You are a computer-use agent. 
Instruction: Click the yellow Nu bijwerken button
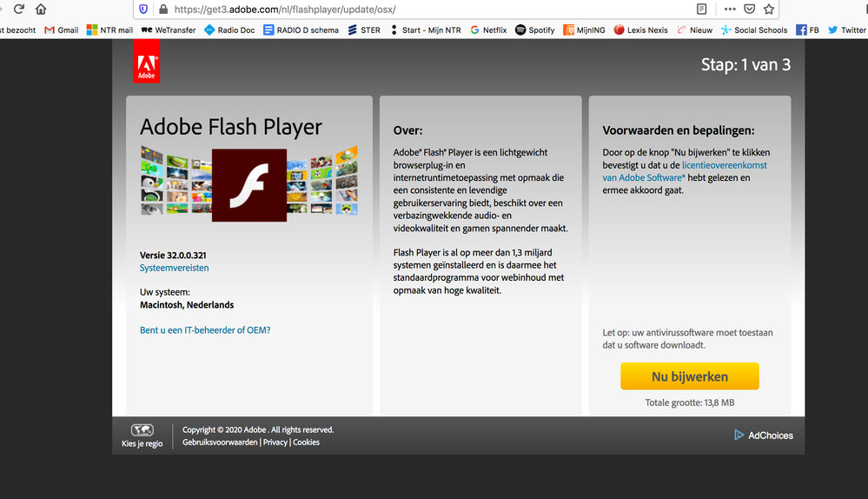point(690,376)
